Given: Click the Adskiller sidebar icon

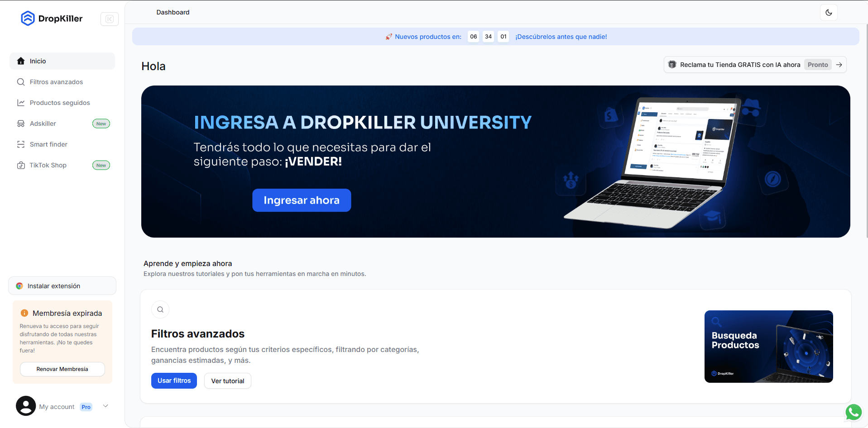Looking at the screenshot, I should [21, 124].
